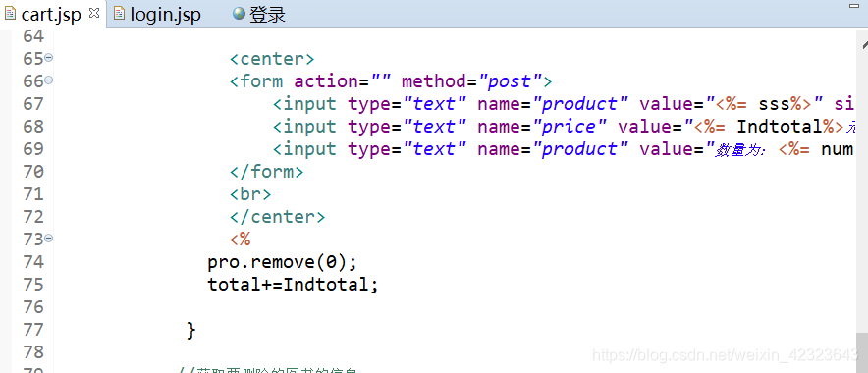Screen dimensions: 868x373
Task: Click the globe icon of 登录 tab
Action: click(x=240, y=14)
